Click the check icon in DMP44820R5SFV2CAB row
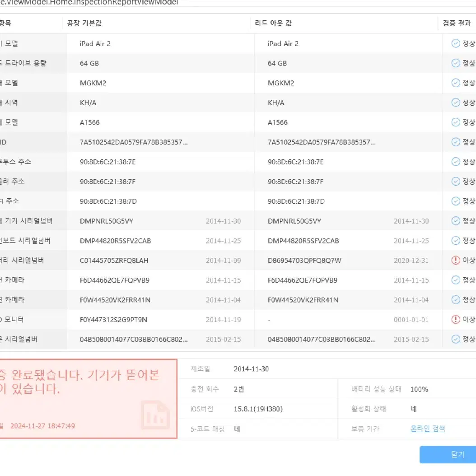 (x=456, y=241)
